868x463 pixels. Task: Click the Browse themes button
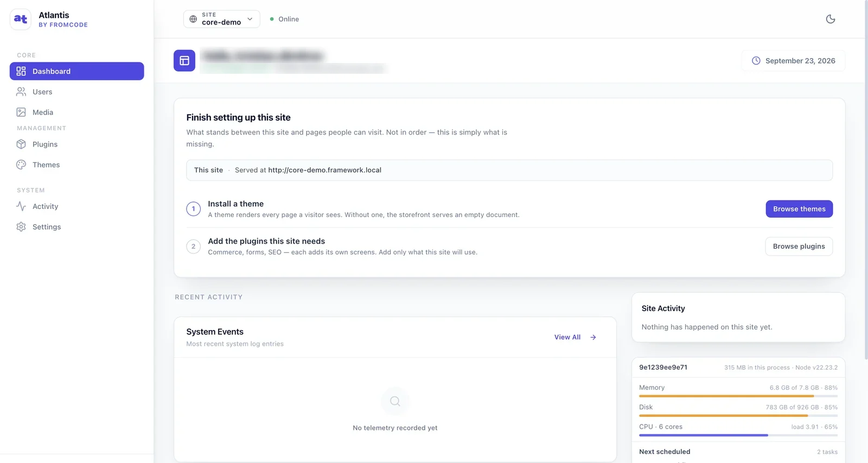[x=799, y=209]
